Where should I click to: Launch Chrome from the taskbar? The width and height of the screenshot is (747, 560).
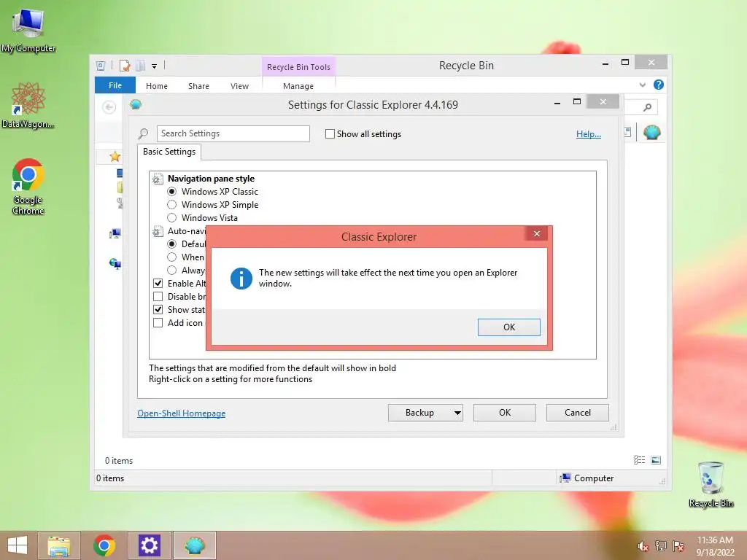(104, 545)
